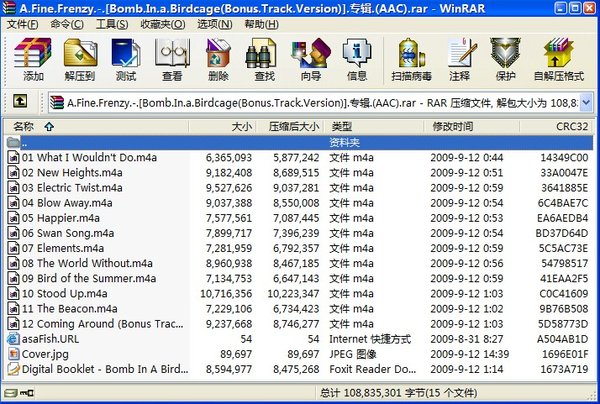This screenshot has width=600, height=404.
Task: Click size value 10,716,356
Action: [x=226, y=294]
